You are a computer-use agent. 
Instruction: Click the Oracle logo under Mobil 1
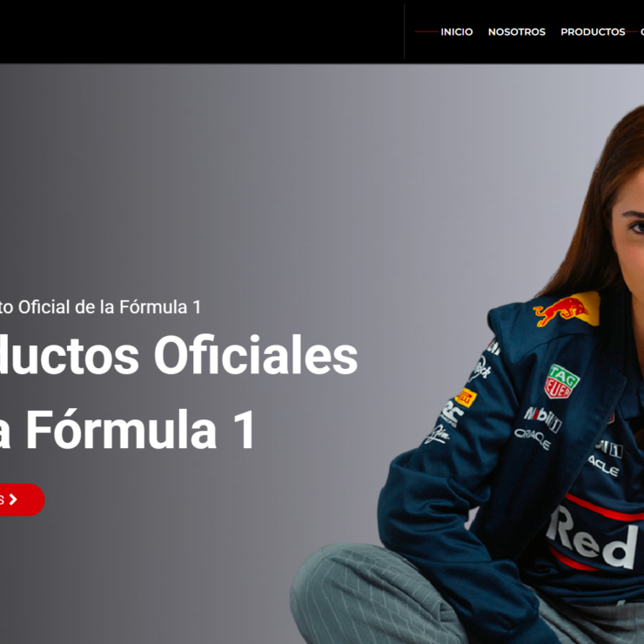pos(533,439)
